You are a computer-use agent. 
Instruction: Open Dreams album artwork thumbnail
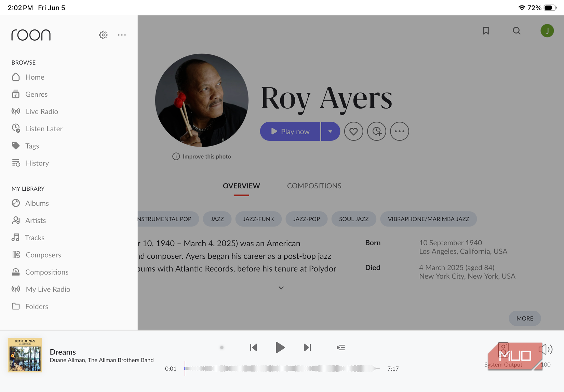pyautogui.click(x=25, y=355)
